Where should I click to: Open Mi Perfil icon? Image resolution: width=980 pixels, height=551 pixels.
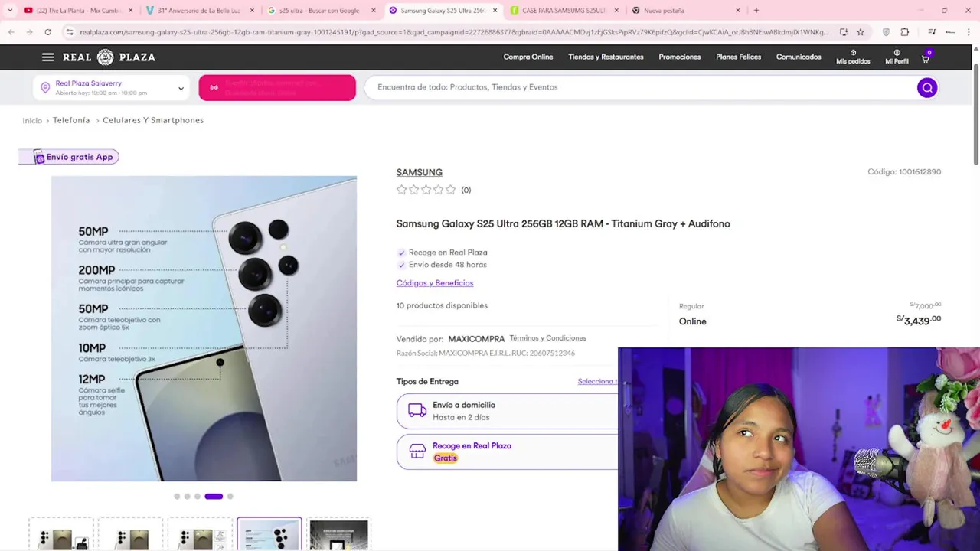[897, 57]
